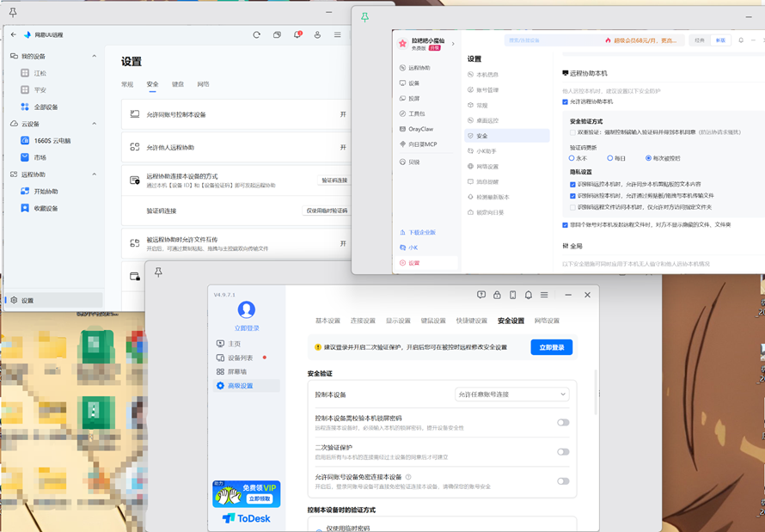Toggle 二次验证保护 switch in ToDesk
The image size is (765, 532).
pos(563,452)
